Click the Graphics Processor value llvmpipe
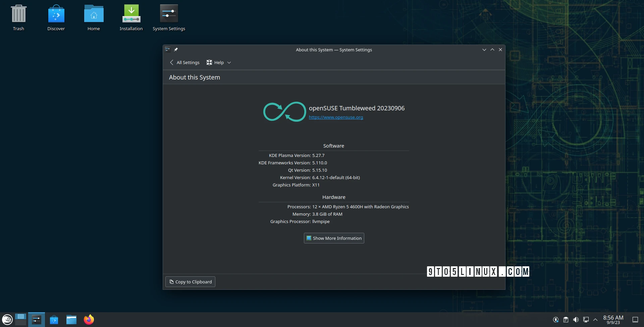This screenshot has width=644, height=327. point(321,221)
